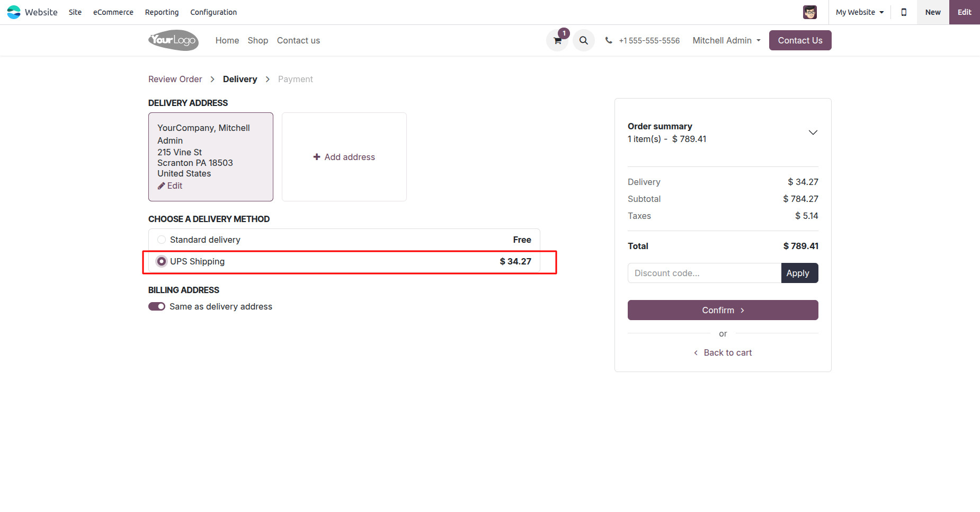Click the Discount code input field

coord(704,273)
